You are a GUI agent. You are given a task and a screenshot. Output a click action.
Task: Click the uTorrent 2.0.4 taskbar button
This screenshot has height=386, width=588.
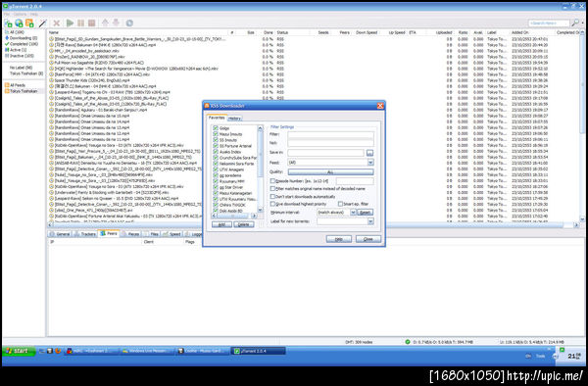click(259, 351)
